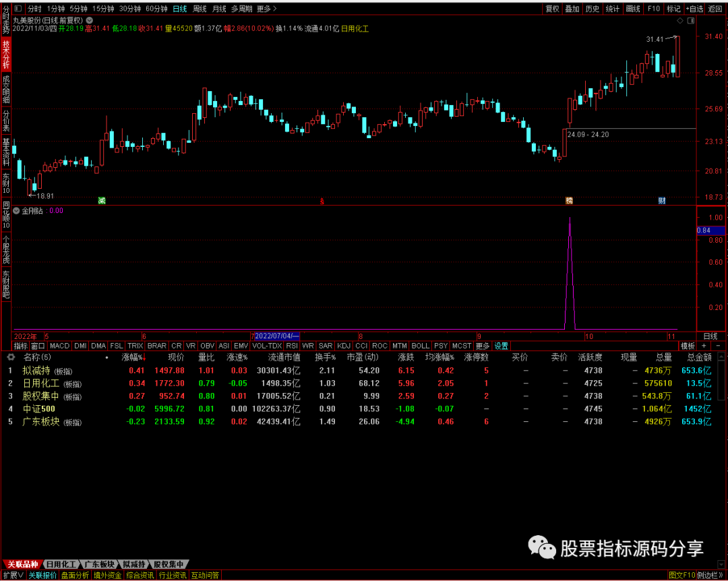
Task: Click the 标记 toolbar button
Action: pos(673,9)
